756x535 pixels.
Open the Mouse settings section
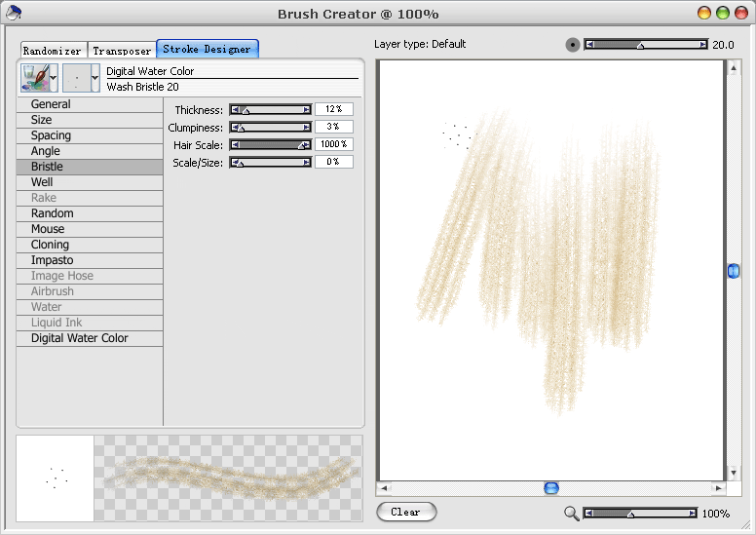click(90, 229)
